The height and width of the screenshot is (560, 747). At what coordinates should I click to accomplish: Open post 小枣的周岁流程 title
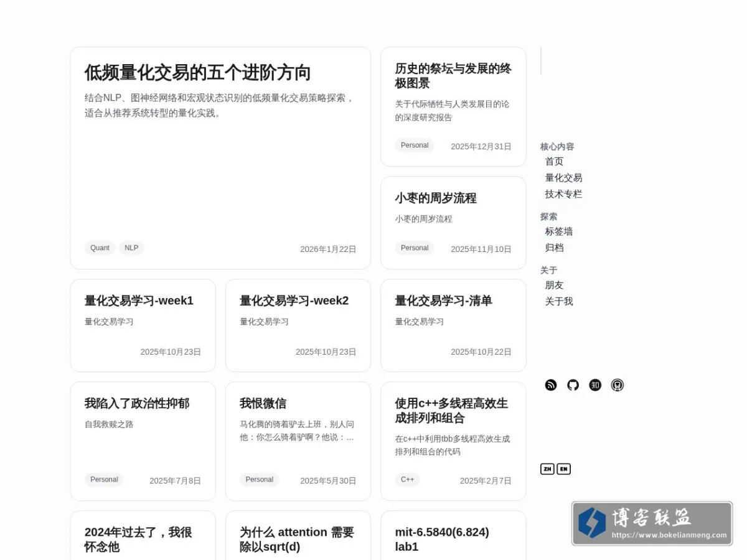pos(436,198)
